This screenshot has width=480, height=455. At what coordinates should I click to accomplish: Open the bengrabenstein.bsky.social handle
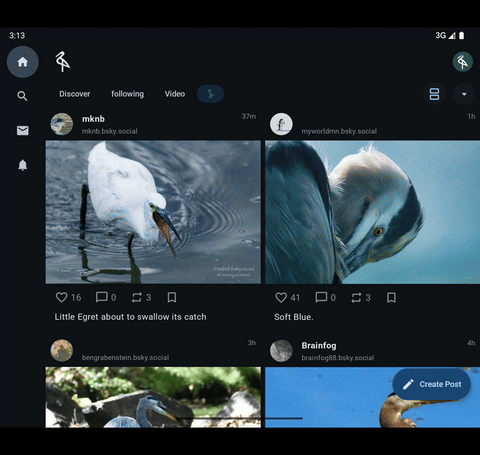125,358
